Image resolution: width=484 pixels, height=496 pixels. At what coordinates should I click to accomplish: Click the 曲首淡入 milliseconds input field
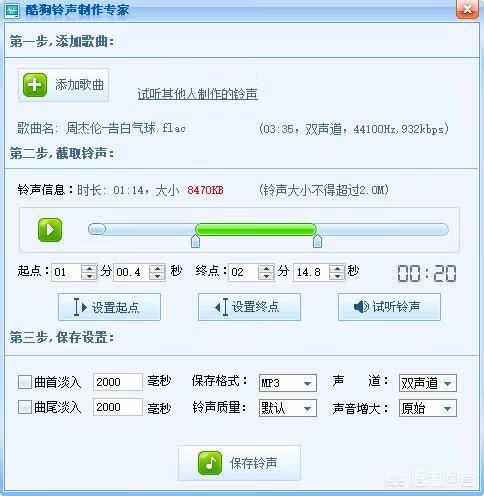[x=118, y=382]
